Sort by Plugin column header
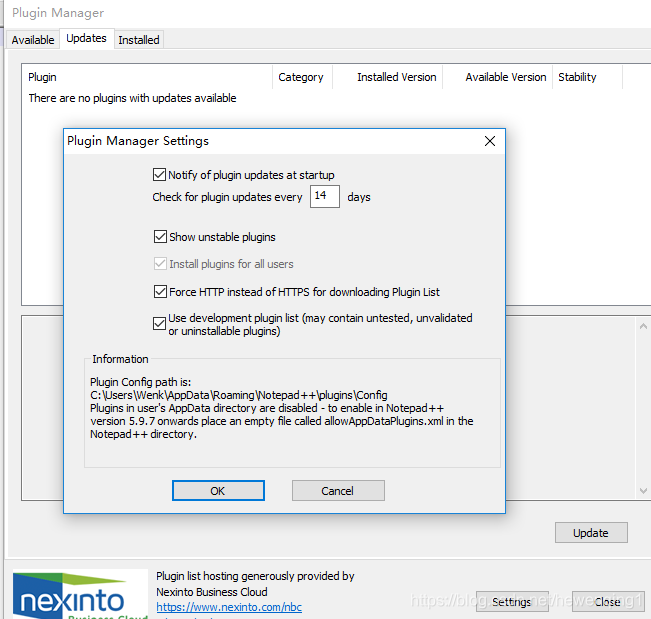Viewport: 651px width, 619px height. (x=147, y=77)
